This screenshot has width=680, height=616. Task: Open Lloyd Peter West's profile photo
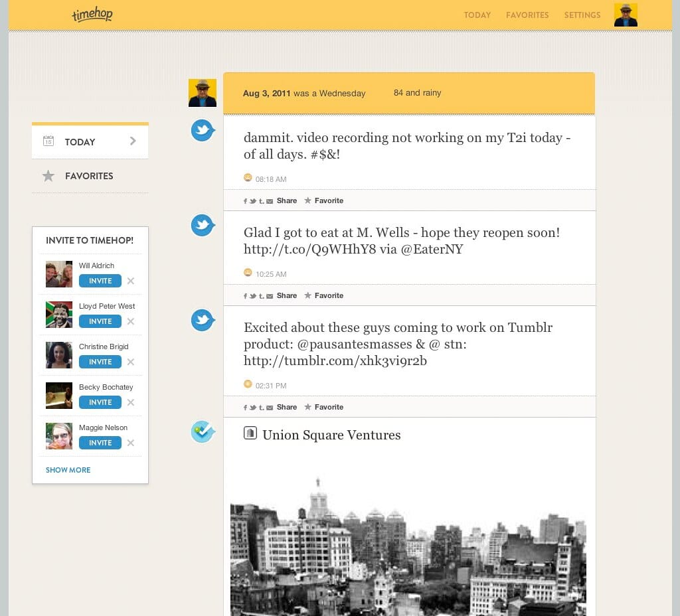59,314
